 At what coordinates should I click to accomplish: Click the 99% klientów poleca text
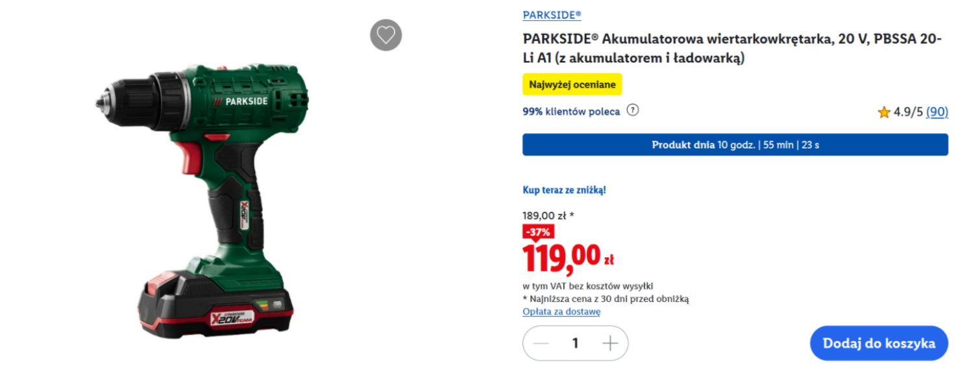coord(571,112)
